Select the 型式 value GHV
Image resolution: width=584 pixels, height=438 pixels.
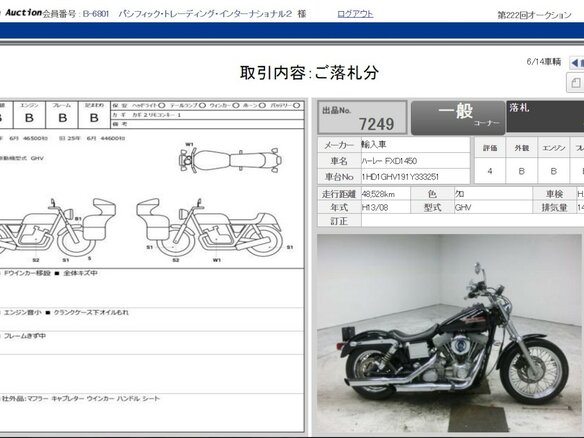(463, 207)
